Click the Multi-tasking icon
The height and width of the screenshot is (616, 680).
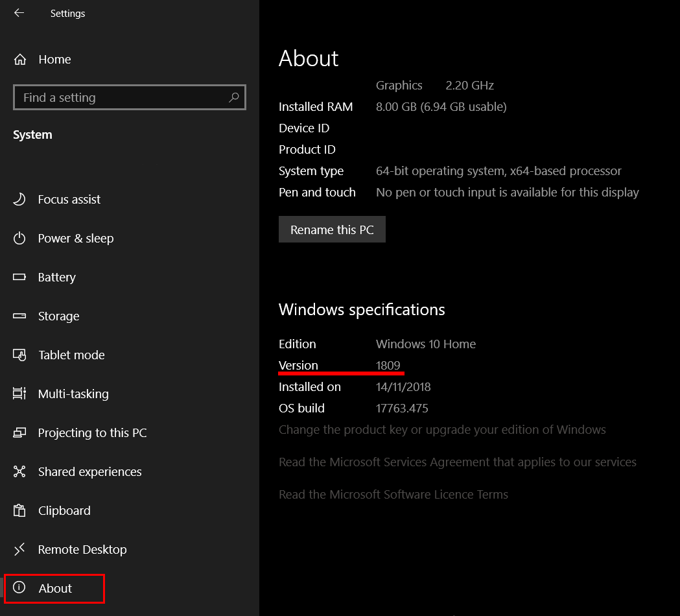(x=19, y=394)
